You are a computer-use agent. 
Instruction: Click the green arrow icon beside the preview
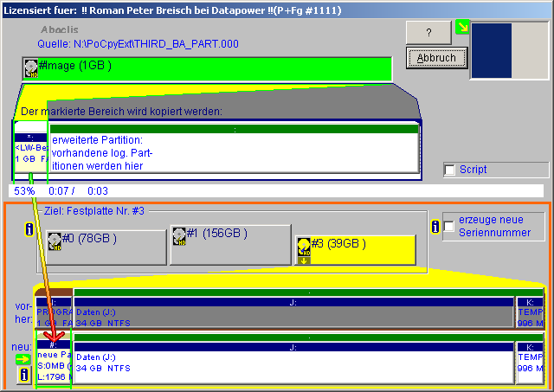461,29
